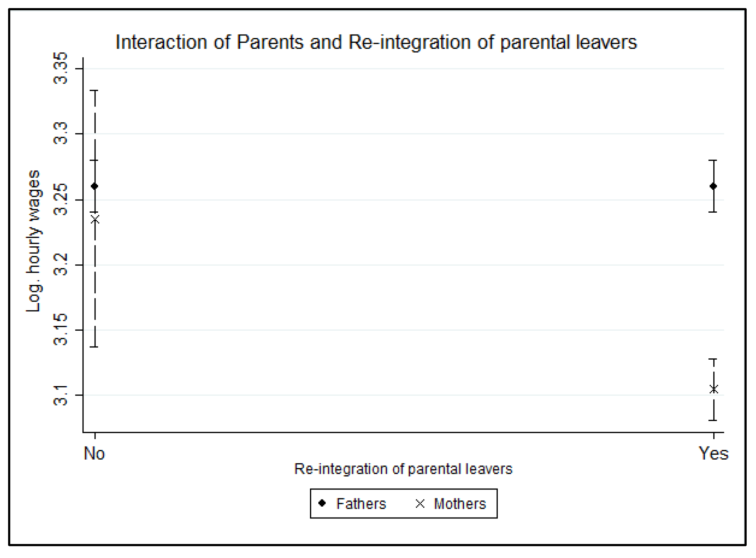Click the 'Yes' x-axis label
The width and height of the screenshot is (756, 558).
point(713,453)
